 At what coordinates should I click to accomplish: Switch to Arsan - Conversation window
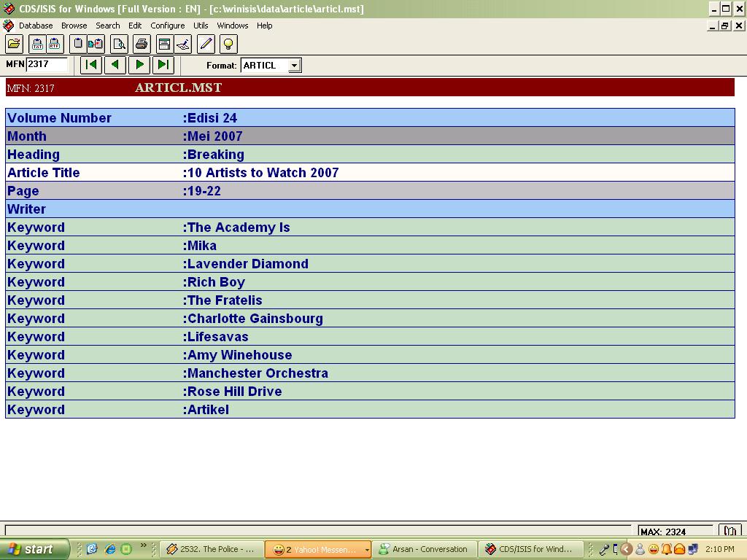coord(424,549)
